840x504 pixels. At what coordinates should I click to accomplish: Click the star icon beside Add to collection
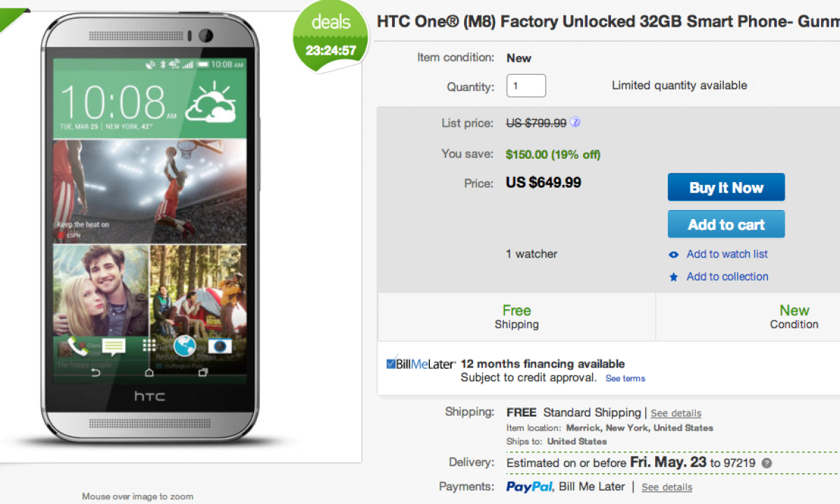673,277
